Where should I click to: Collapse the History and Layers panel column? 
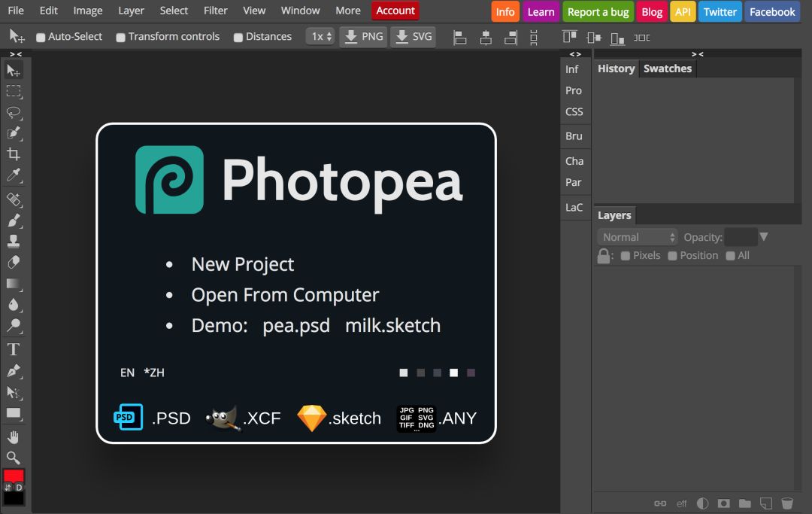(698, 54)
